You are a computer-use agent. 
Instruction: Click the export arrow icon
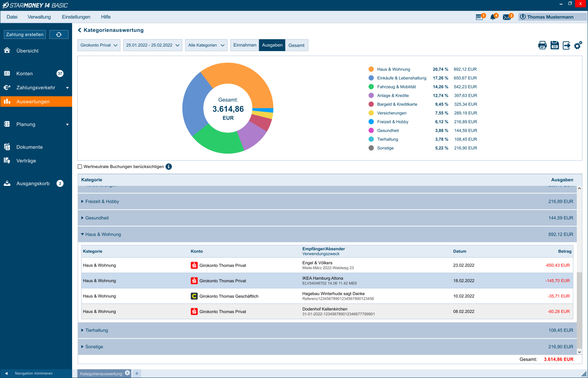click(x=566, y=45)
